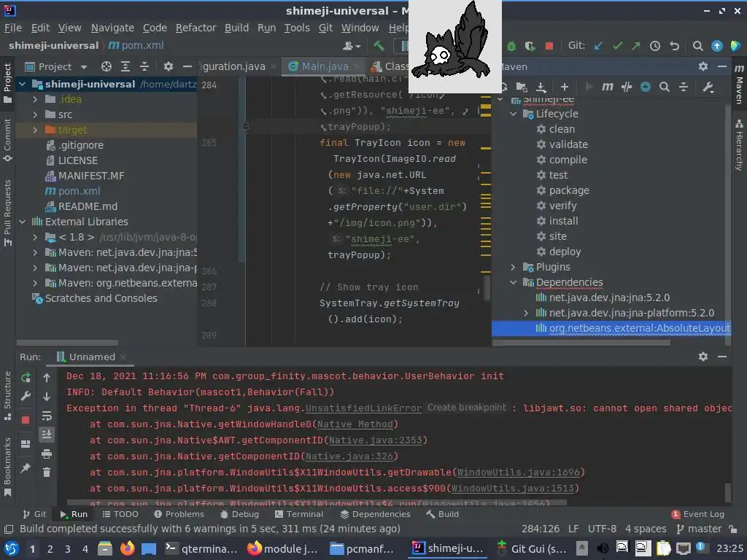Open Dependencies tool window tab

375,514
